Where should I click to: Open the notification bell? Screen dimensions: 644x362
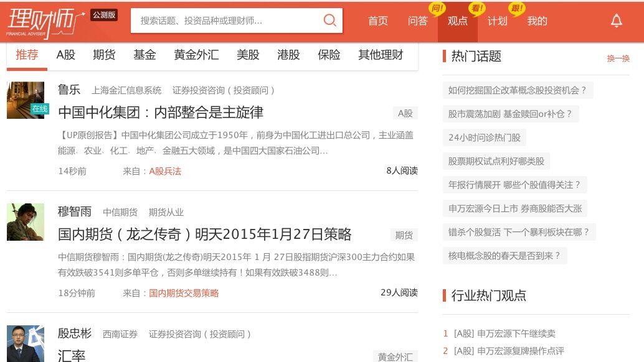pos(616,21)
